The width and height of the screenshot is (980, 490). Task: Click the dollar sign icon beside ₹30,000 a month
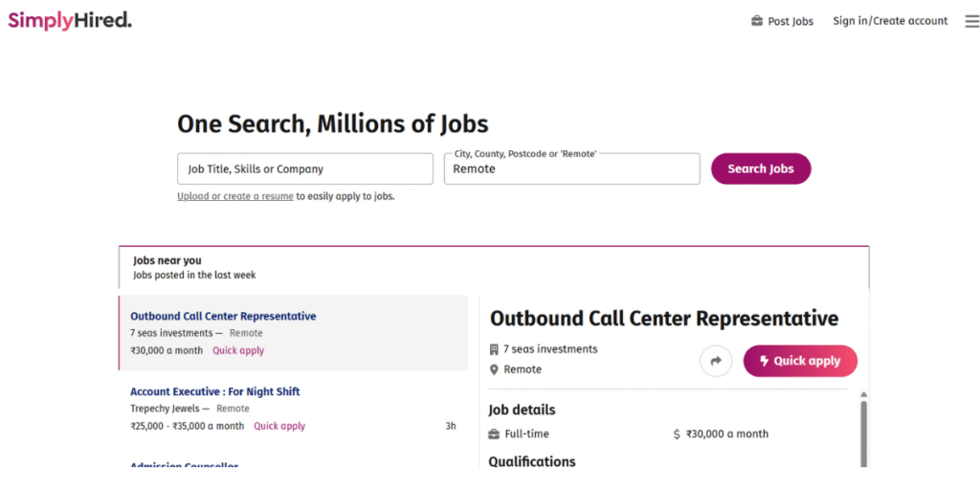(677, 434)
